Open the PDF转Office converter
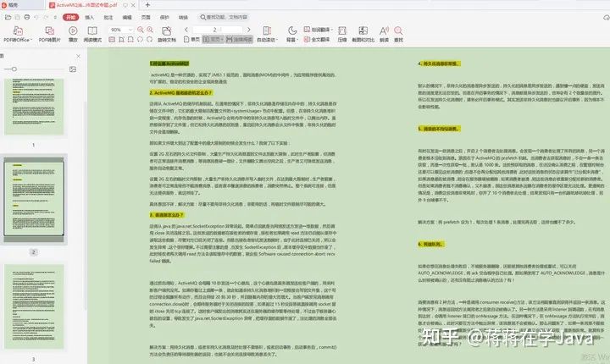 [17, 34]
